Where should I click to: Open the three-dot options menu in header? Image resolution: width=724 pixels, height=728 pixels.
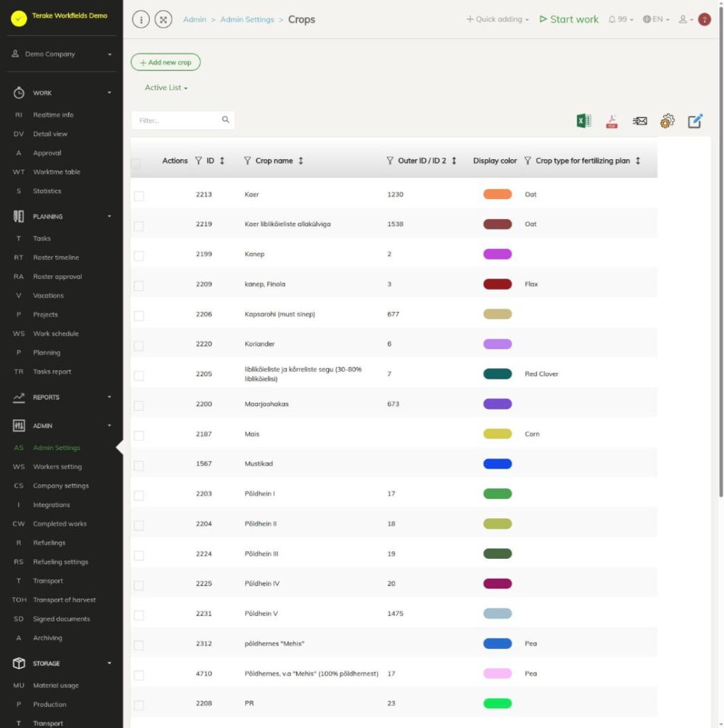pyautogui.click(x=141, y=19)
